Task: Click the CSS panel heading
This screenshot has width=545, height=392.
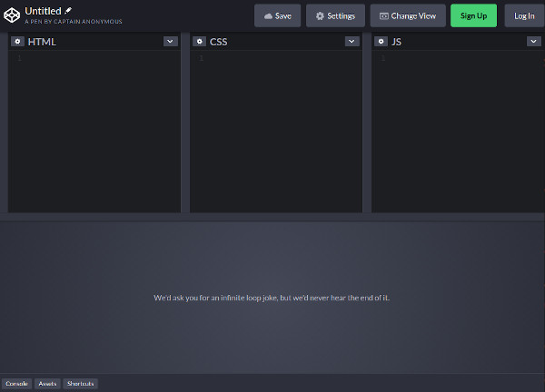Action: click(x=218, y=42)
